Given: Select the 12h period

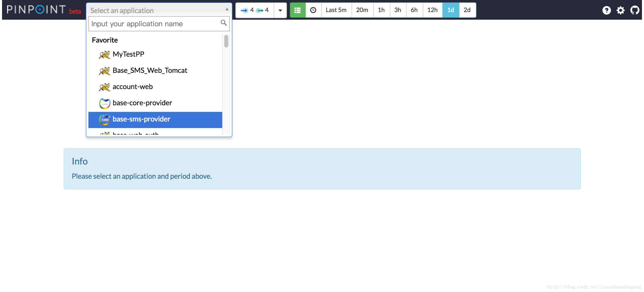Looking at the screenshot, I should 432,10.
